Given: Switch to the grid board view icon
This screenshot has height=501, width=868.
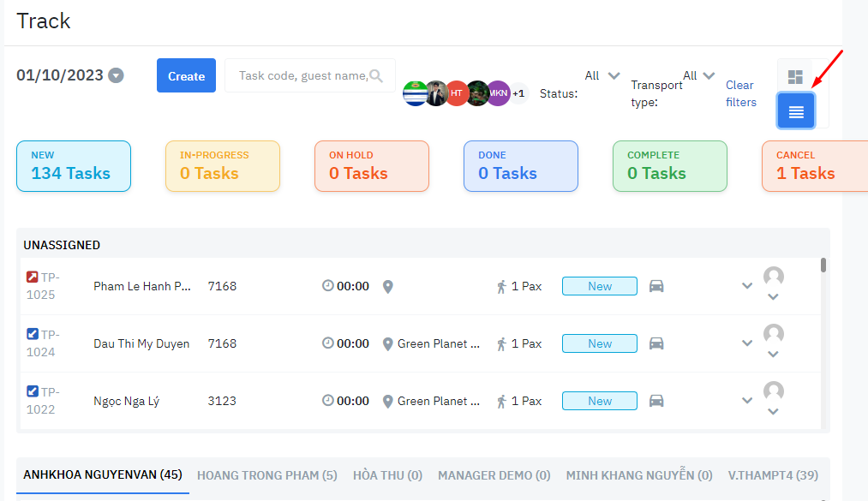Looking at the screenshot, I should (795, 77).
